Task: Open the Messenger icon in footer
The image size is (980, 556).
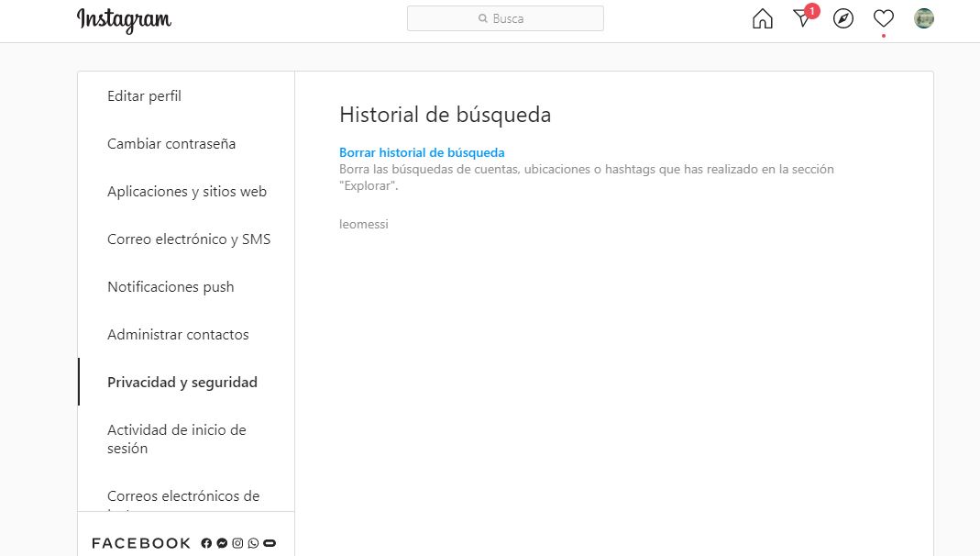Action: (x=221, y=542)
